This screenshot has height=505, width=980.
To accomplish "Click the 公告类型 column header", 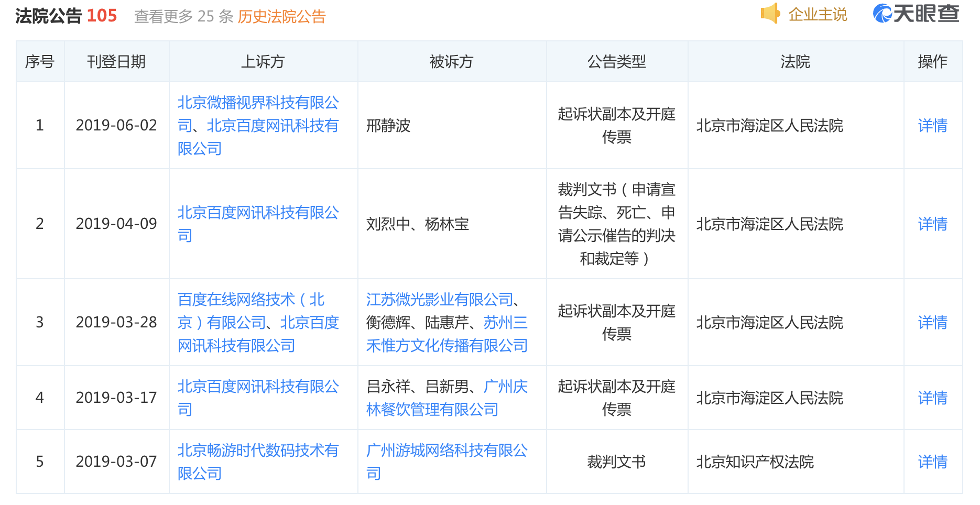I will coord(617,62).
